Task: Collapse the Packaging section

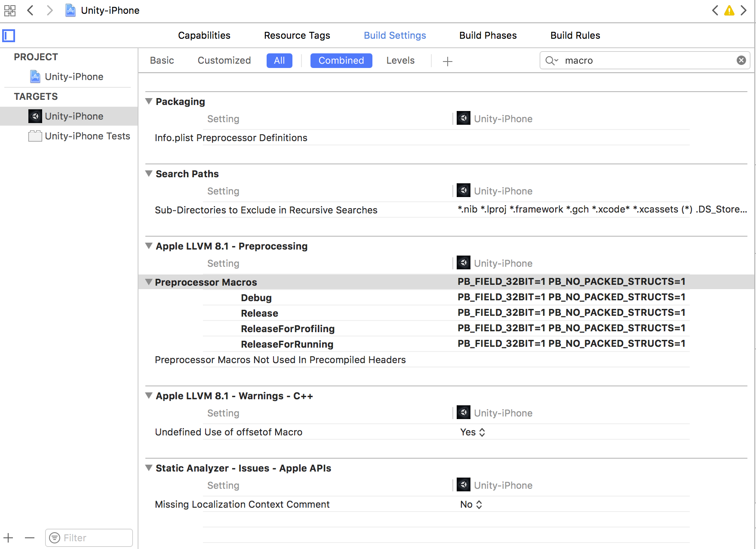Action: 149,102
